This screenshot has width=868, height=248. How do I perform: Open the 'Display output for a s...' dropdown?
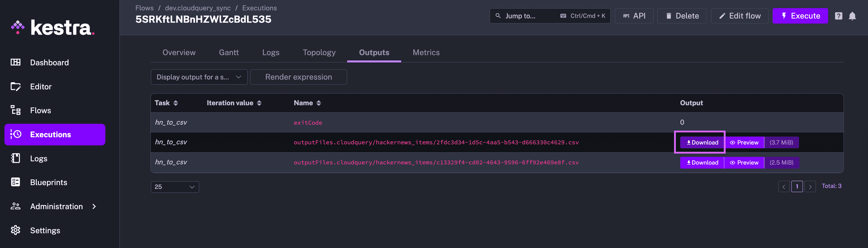(199, 77)
